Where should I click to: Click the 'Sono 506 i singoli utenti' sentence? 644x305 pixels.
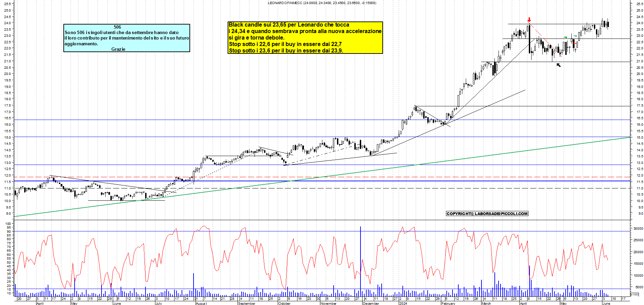point(122,32)
